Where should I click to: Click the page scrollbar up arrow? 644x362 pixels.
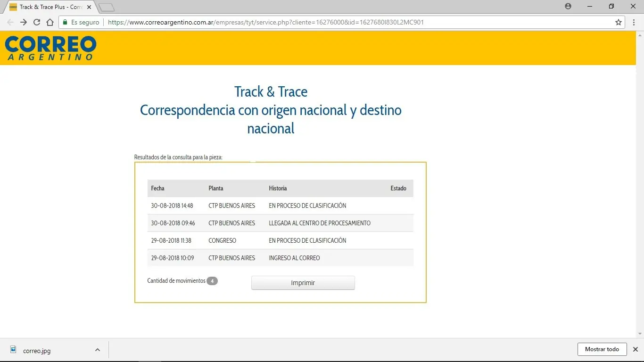point(640,35)
